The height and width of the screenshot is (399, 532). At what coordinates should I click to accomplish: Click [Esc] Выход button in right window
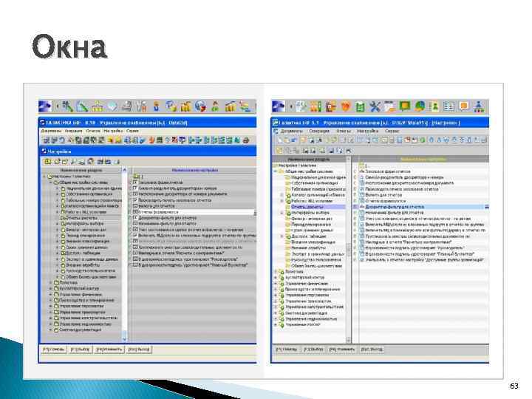coord(372,349)
